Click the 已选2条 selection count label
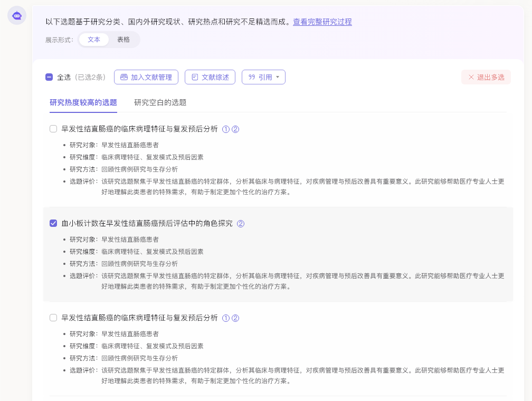 click(x=90, y=77)
